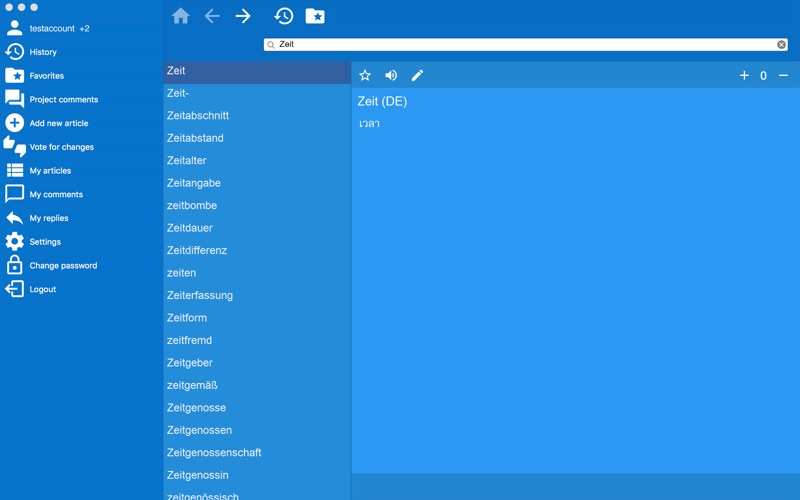
Task: Clear the search field with the X button
Action: [781, 44]
